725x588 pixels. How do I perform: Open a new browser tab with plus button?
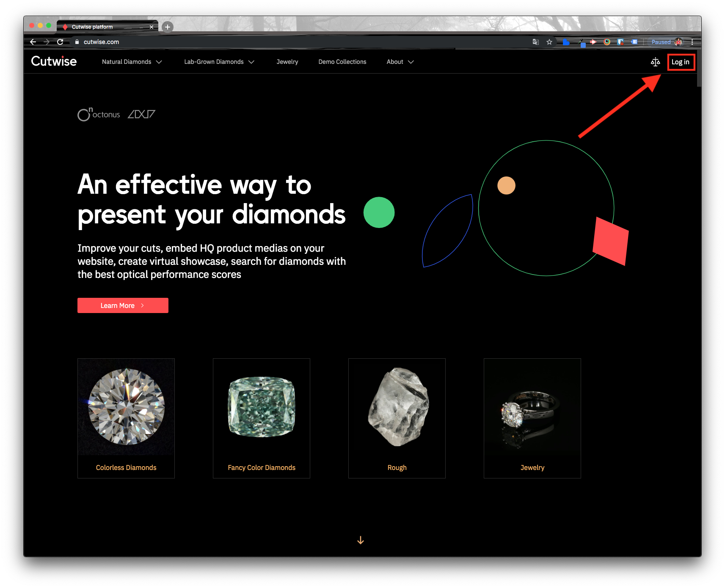168,27
